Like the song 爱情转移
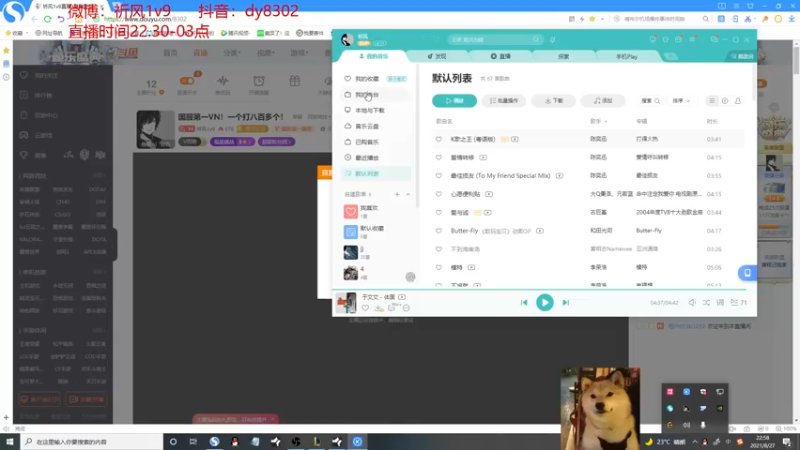800x450 pixels. pos(438,157)
